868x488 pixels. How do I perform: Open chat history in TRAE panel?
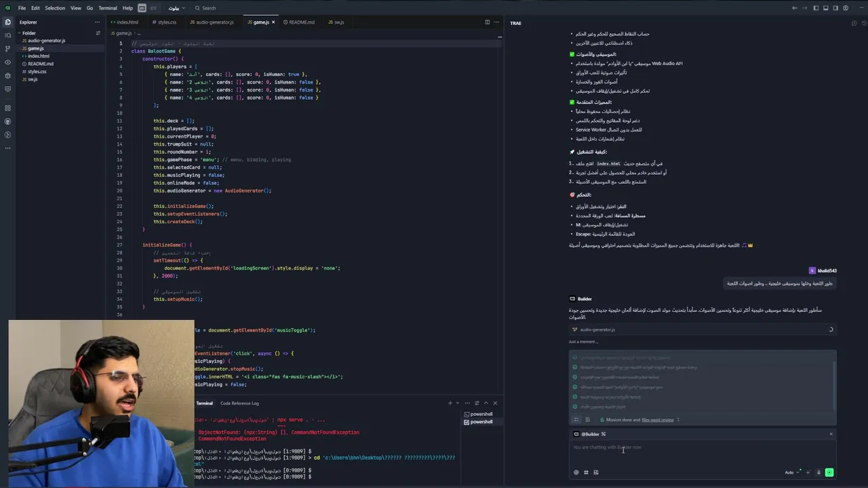click(863, 23)
